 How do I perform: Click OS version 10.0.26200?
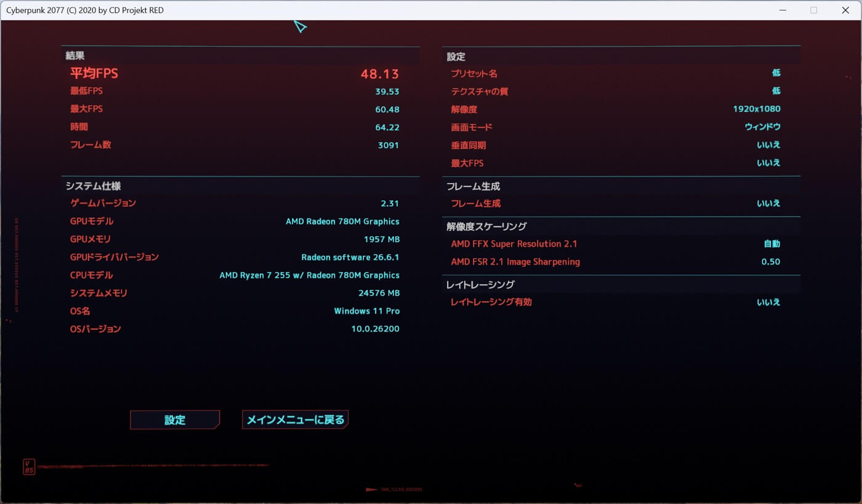[376, 329]
